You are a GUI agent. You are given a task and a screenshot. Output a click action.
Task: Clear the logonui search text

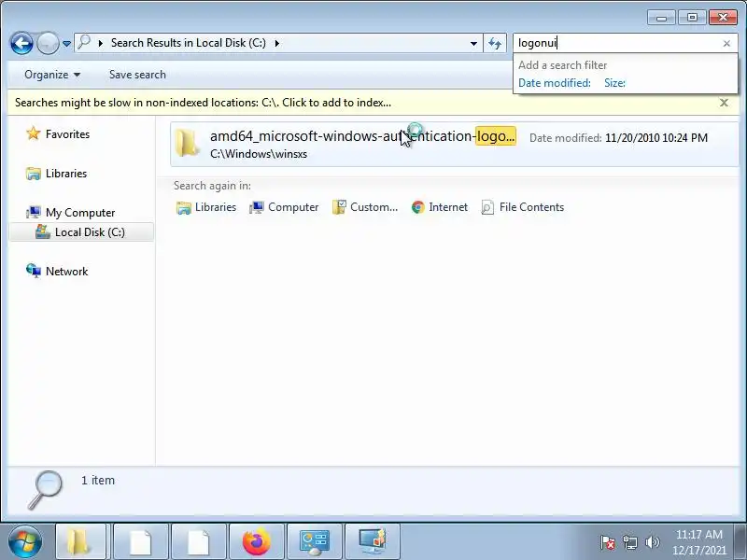coord(726,43)
